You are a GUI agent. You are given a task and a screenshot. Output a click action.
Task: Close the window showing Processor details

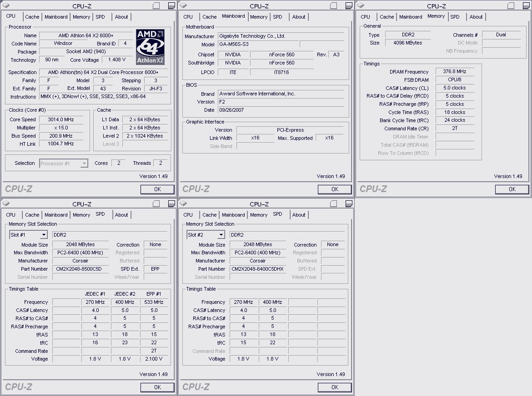coord(172,5)
